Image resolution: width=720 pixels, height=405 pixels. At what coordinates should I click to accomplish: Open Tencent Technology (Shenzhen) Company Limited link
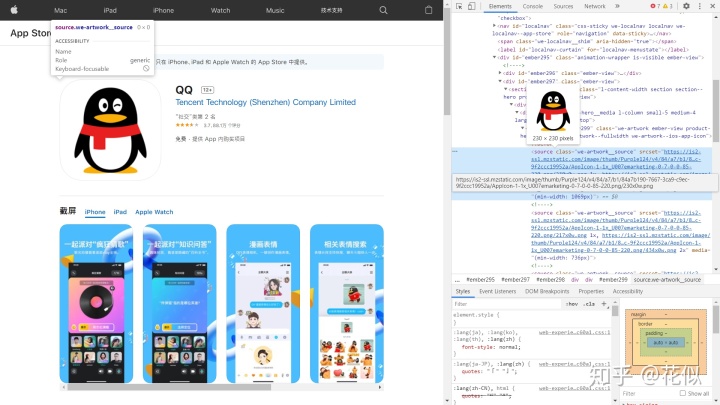point(265,102)
